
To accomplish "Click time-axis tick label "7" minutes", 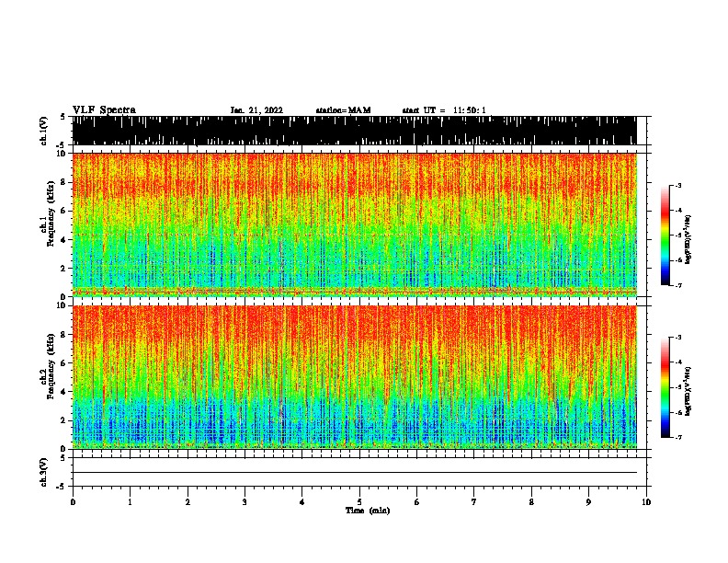I will click(474, 501).
